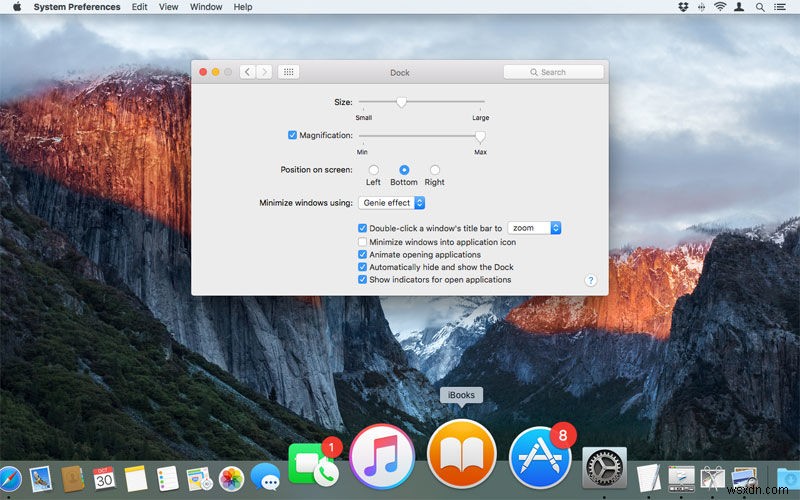Image resolution: width=800 pixels, height=500 pixels.
Task: Show all preferences with the grid button
Action: [288, 72]
